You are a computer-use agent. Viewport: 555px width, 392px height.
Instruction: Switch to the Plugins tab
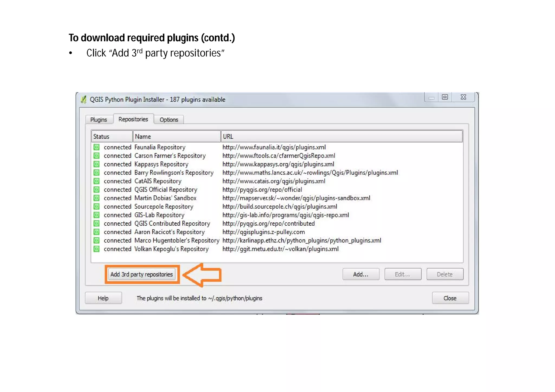(x=99, y=120)
